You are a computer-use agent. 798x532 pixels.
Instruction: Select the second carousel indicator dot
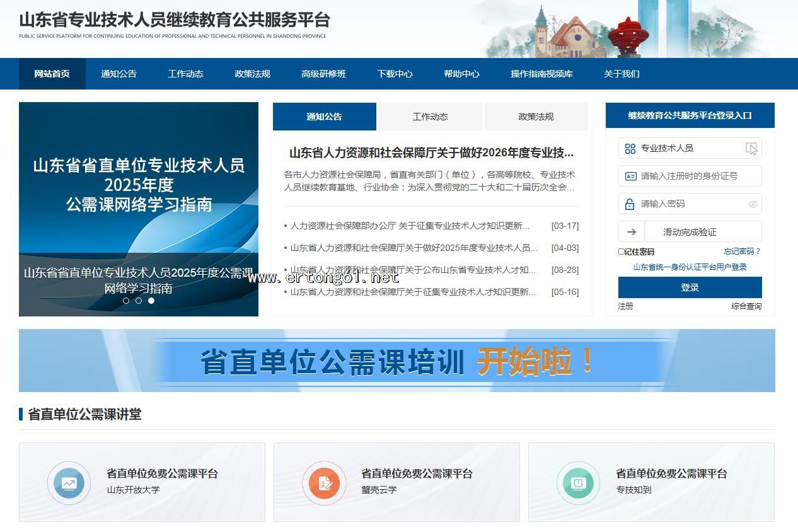click(x=139, y=301)
